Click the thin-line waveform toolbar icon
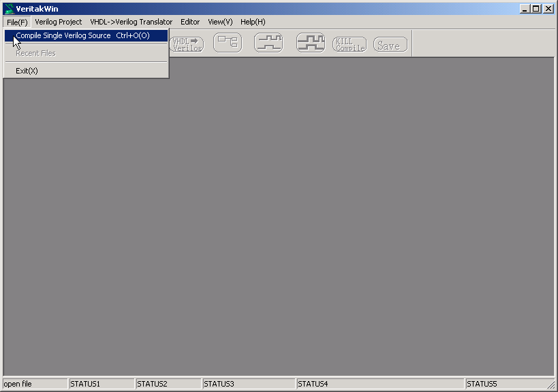The image size is (558, 392). 268,43
